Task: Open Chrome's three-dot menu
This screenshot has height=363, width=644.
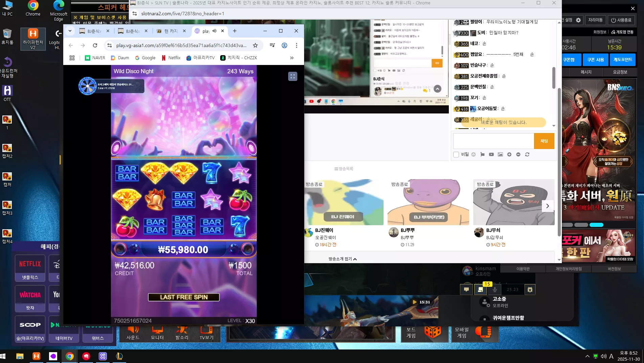Action: pyautogui.click(x=297, y=45)
